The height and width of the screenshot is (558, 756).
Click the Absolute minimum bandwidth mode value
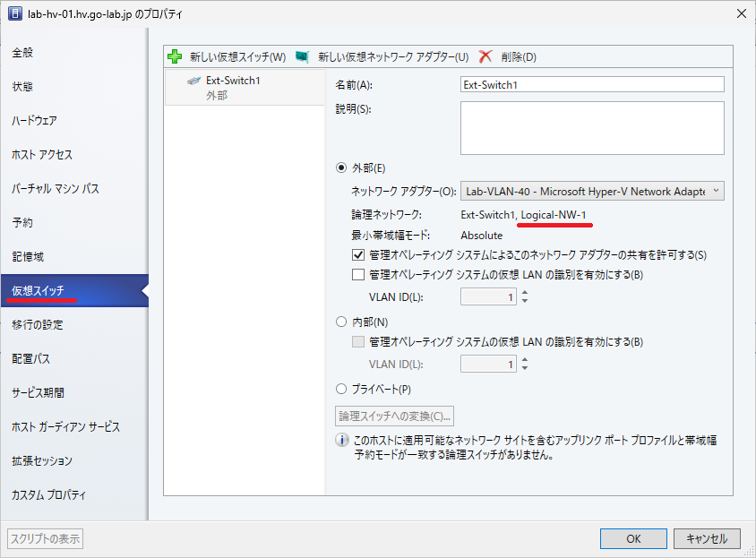click(x=482, y=236)
